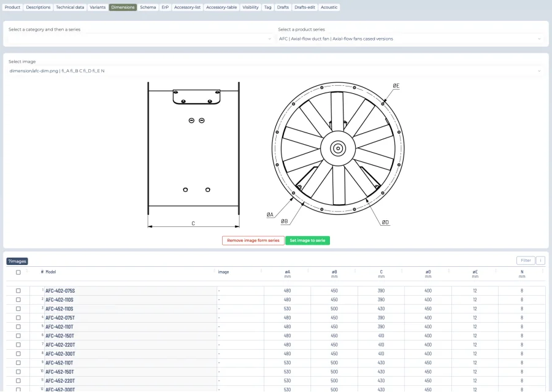Open the Accessory-list tab
Image resolution: width=552 pixels, height=392 pixels.
(x=187, y=7)
